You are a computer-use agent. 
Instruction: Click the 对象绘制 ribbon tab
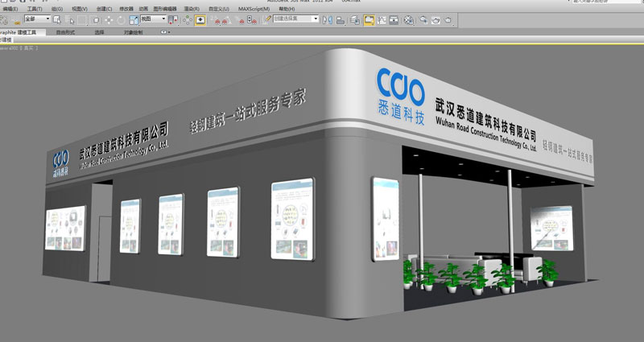[131, 32]
